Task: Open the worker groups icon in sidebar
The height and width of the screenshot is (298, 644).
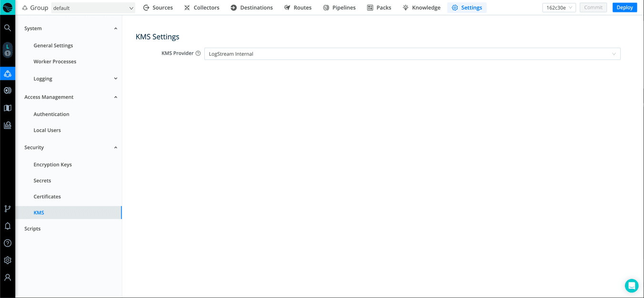Action: 8,74
